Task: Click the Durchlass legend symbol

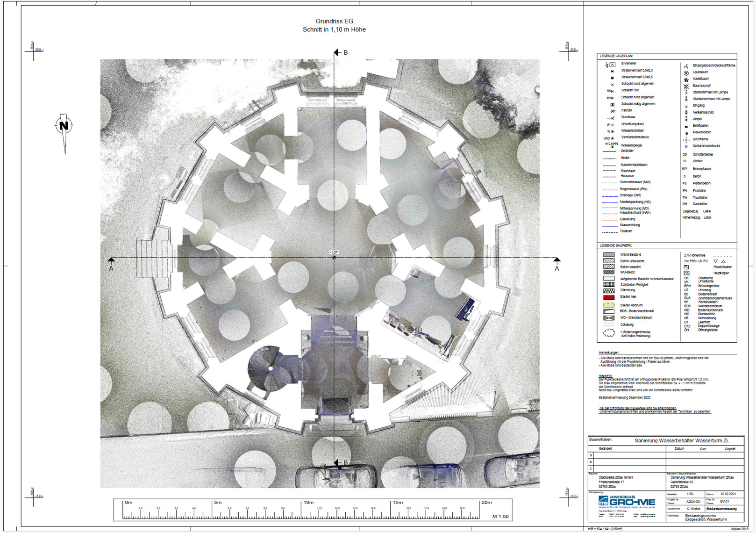Action: pyautogui.click(x=611, y=118)
